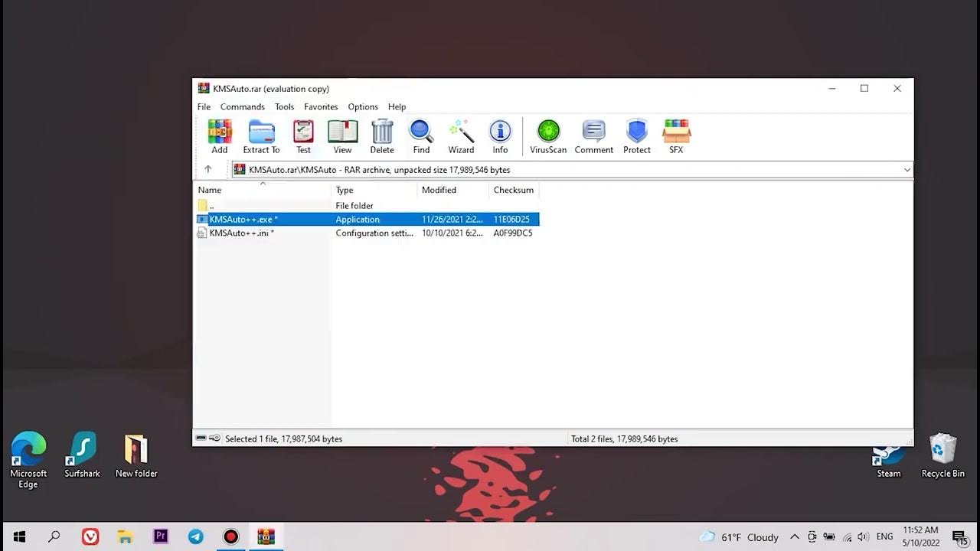This screenshot has width=980, height=551.
Task: Sort by Checksum column header
Action: point(514,190)
